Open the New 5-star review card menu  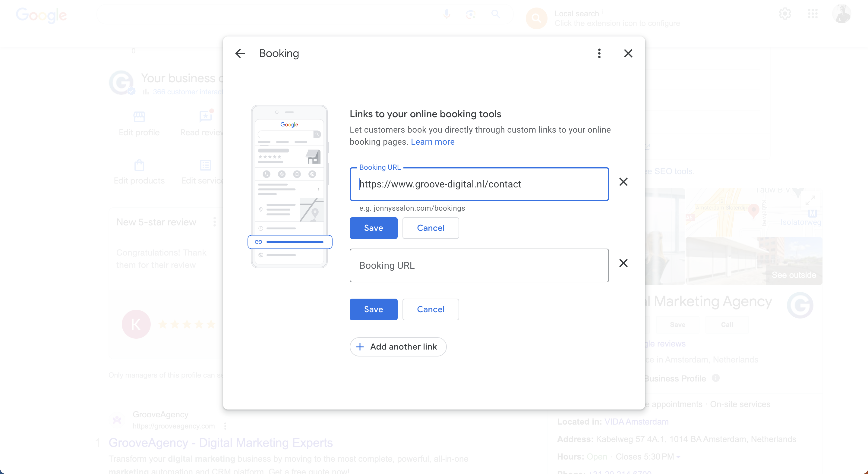click(x=214, y=222)
